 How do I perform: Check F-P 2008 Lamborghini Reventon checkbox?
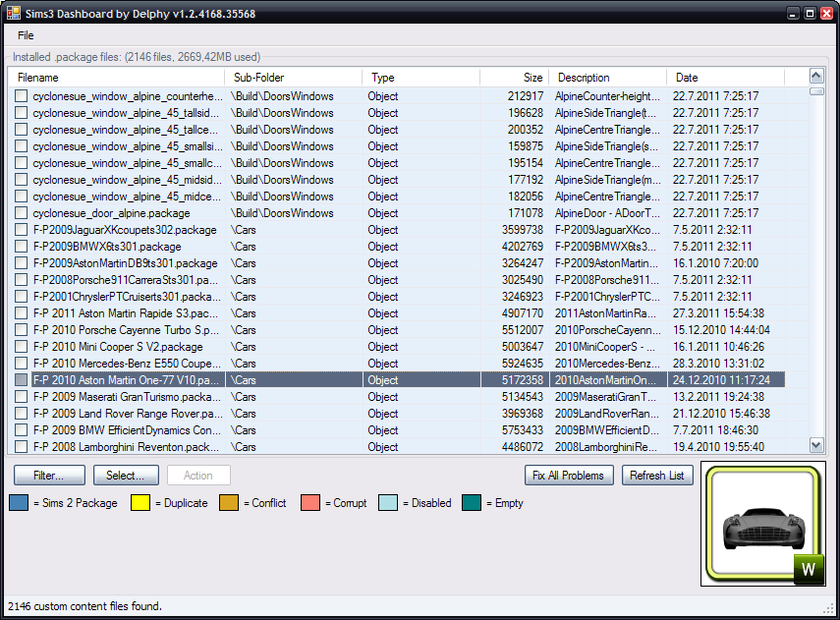tap(21, 446)
